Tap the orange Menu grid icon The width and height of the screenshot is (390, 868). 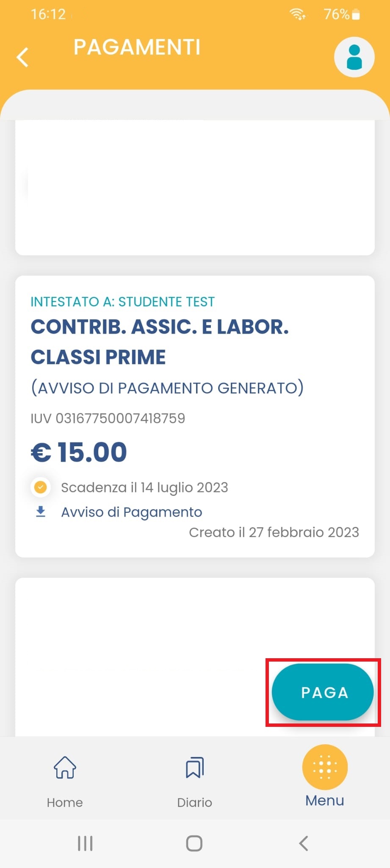[x=325, y=767]
